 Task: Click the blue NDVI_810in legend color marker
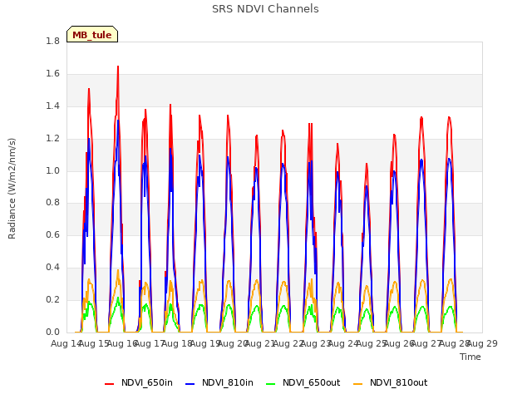coord(190,384)
